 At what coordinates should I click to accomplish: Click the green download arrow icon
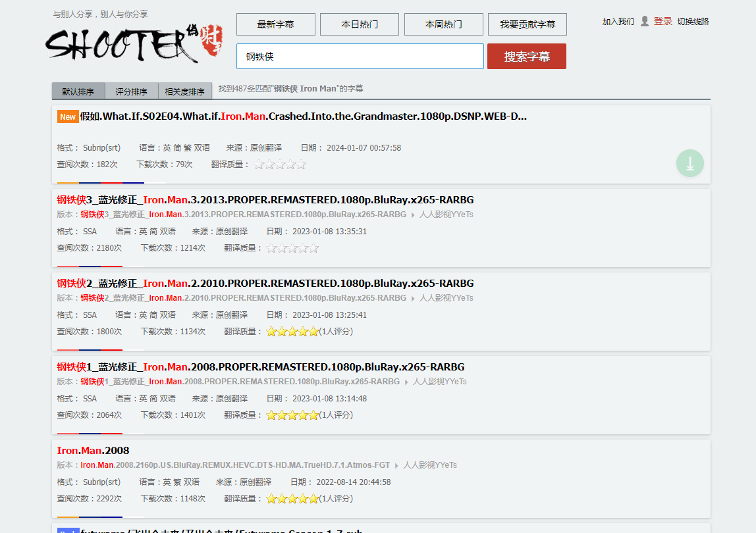pos(689,163)
